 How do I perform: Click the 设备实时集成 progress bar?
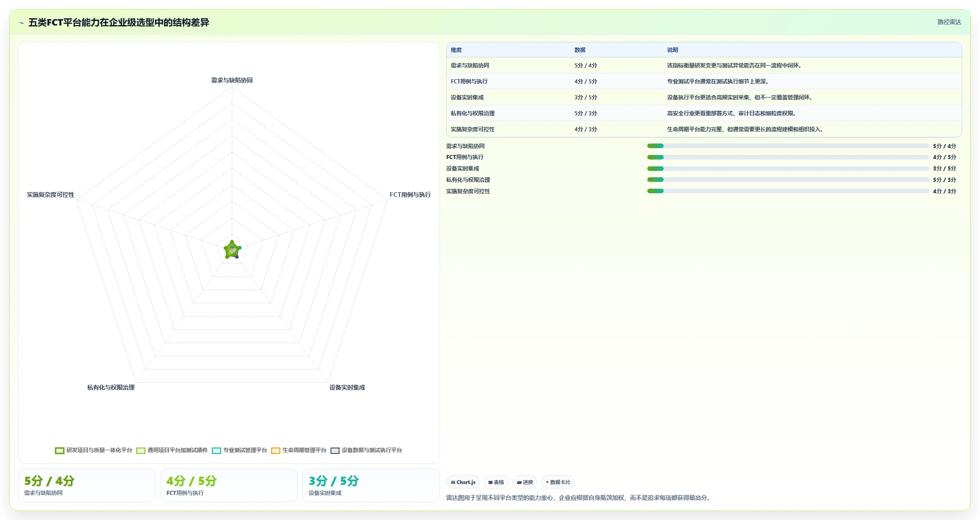788,169
